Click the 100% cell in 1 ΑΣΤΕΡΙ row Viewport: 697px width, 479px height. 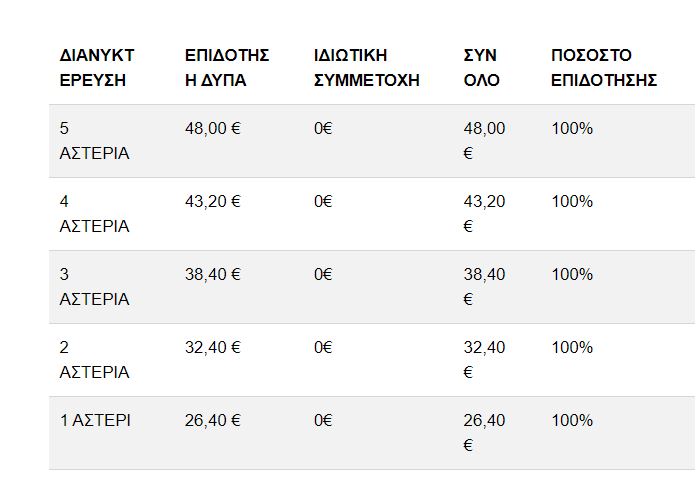(572, 421)
